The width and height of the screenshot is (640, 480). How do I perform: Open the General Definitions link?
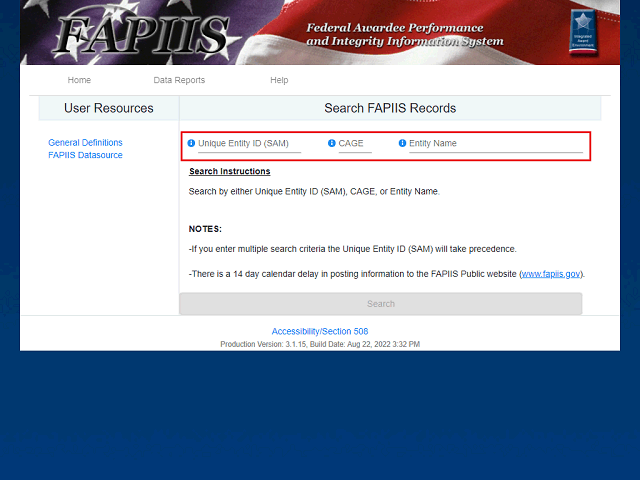tap(85, 142)
